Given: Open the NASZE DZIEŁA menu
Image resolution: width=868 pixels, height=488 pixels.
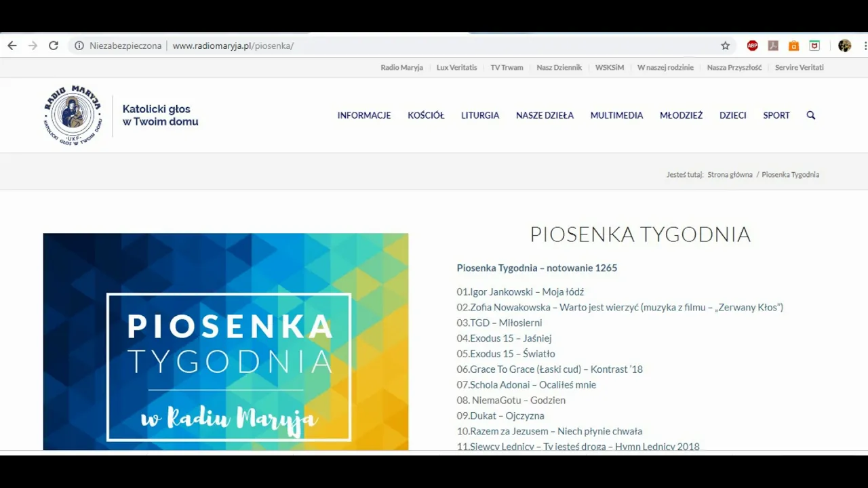Looking at the screenshot, I should [x=545, y=115].
